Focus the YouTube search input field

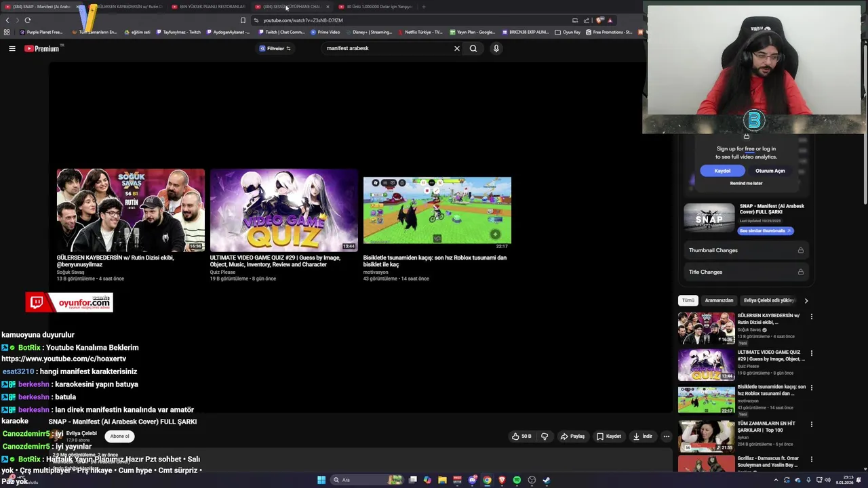(x=387, y=48)
